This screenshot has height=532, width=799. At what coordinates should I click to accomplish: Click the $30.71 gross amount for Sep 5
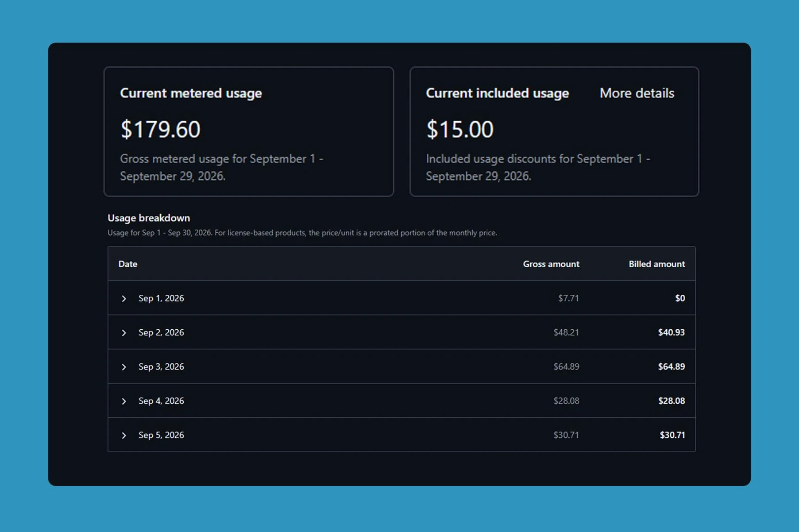click(566, 435)
